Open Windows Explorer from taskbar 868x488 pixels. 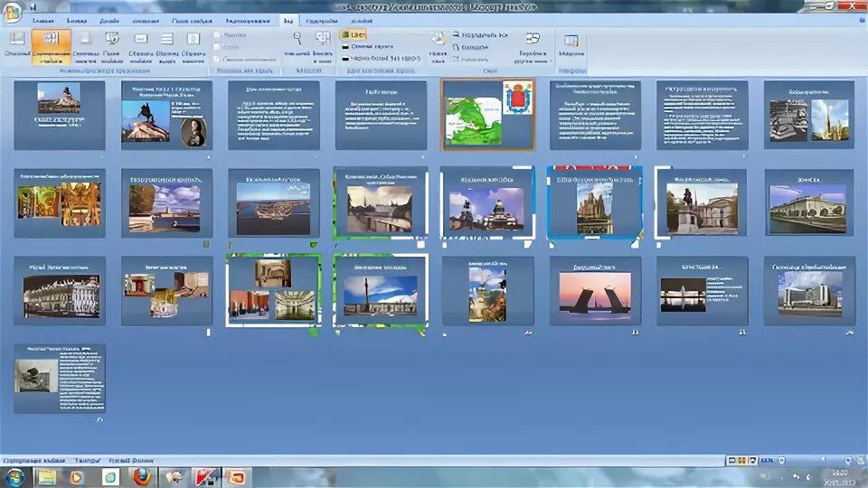click(x=47, y=477)
